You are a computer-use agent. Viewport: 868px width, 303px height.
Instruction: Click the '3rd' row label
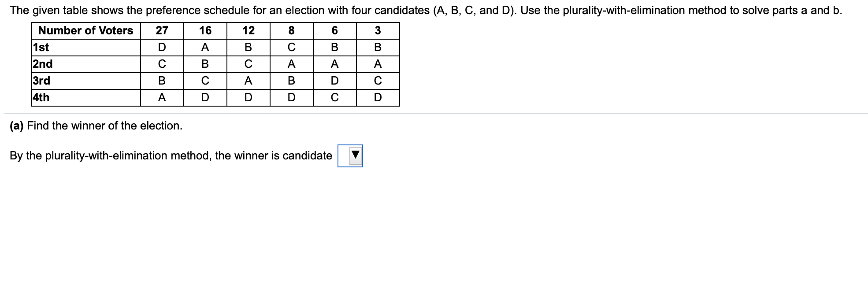[42, 81]
